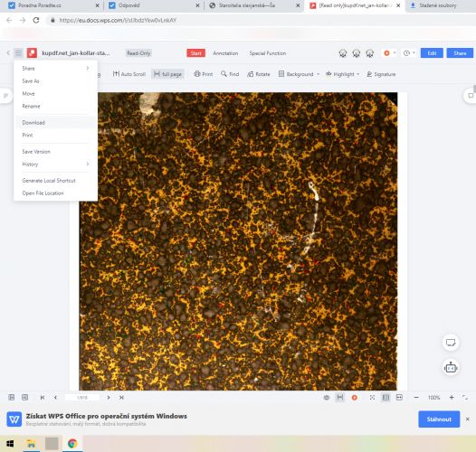This screenshot has width=476, height=452.
Task: Expand the History submenu
Action: (55, 165)
